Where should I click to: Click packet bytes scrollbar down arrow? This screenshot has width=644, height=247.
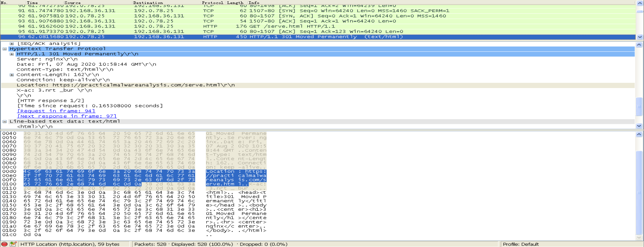tap(639, 238)
